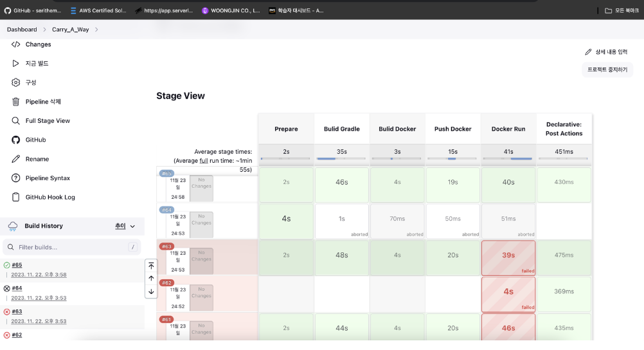
Task: Open the AWS Certified Sol bookmark
Action: tap(98, 11)
